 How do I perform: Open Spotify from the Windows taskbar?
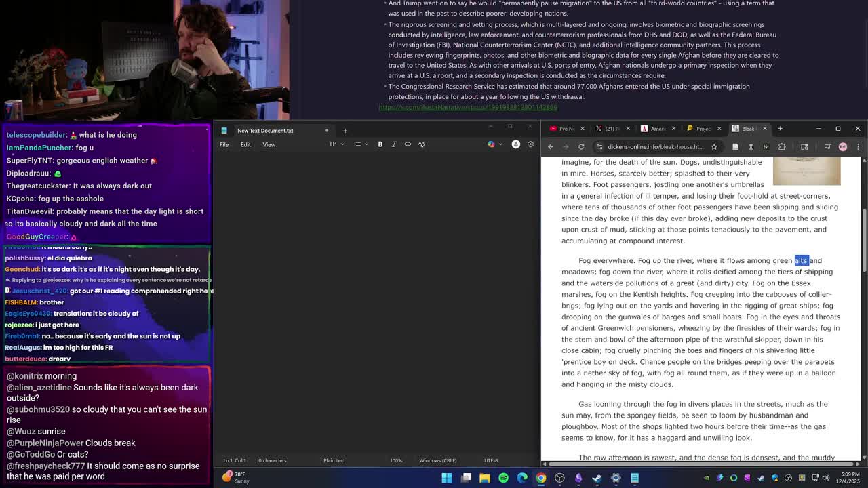coord(503,478)
